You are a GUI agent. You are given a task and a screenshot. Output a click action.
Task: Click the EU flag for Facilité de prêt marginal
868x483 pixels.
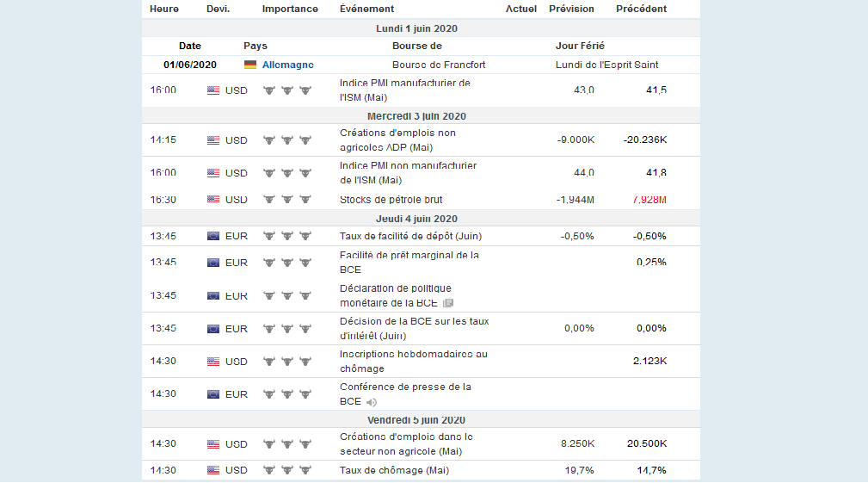point(213,263)
